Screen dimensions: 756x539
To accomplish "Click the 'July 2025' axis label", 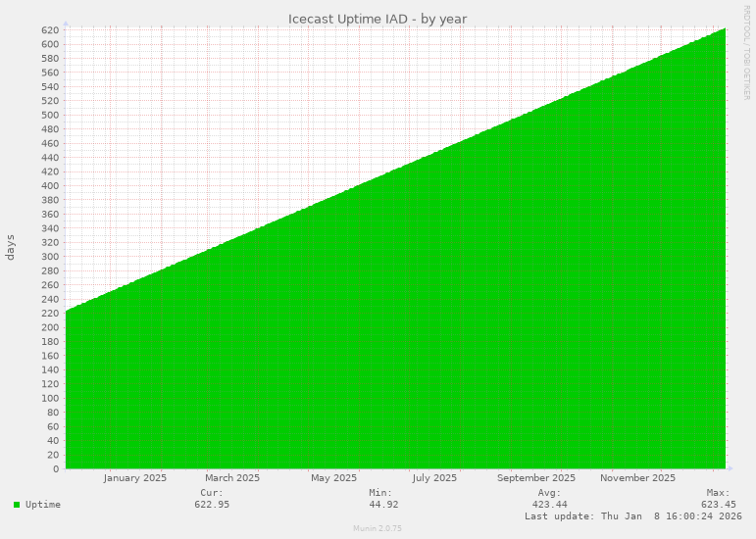I will (434, 478).
